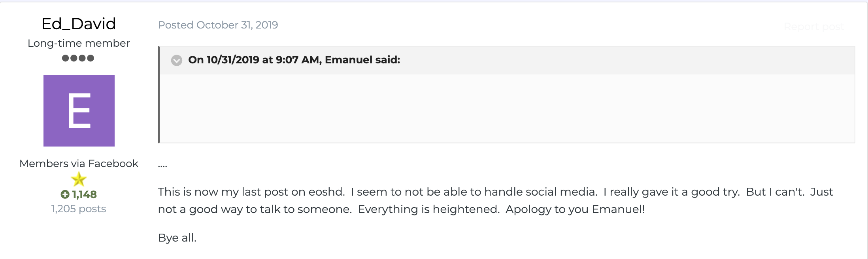Click the Members via Facebook group label
Viewport: 868px width, 259px height.
[x=79, y=164]
